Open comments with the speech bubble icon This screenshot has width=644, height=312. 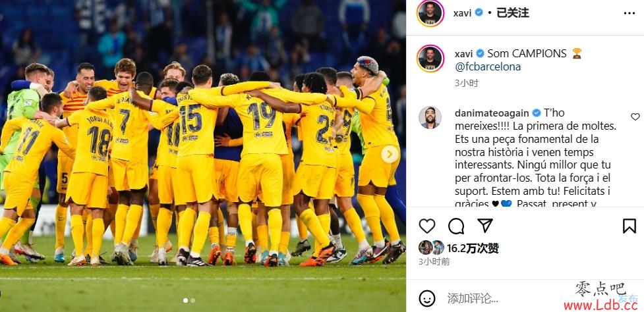click(x=456, y=226)
